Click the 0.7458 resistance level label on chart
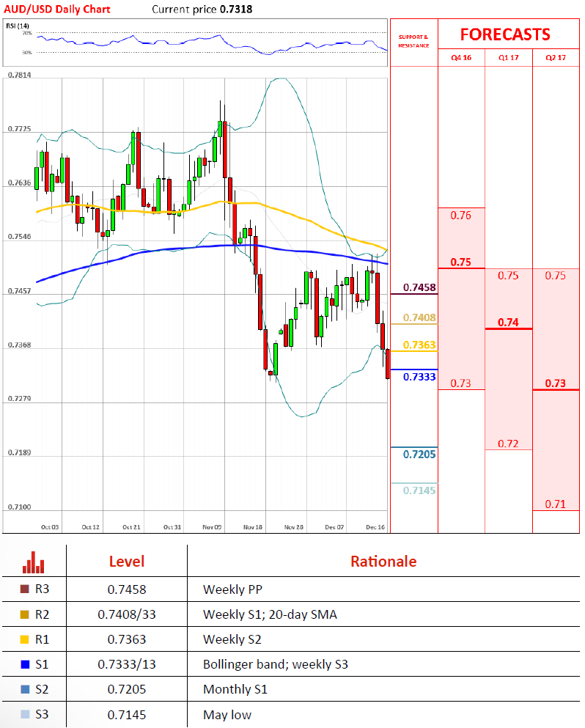585x728 pixels. [419, 287]
